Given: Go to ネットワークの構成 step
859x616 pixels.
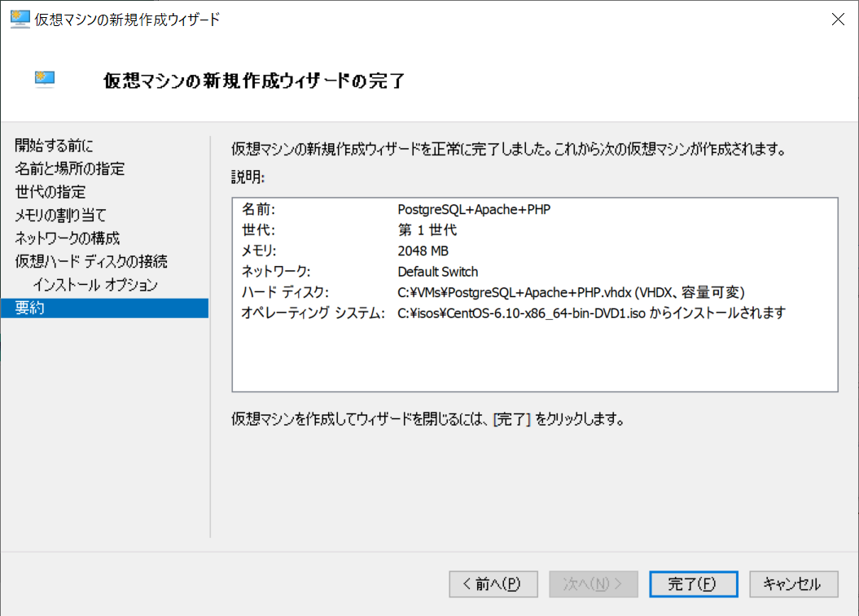Looking at the screenshot, I should [67, 238].
